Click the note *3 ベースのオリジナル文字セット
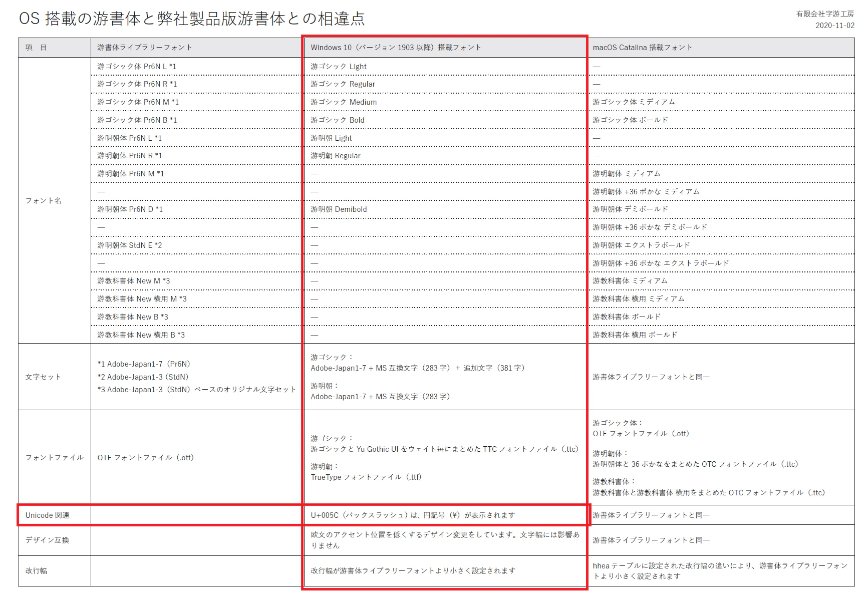 point(196,390)
